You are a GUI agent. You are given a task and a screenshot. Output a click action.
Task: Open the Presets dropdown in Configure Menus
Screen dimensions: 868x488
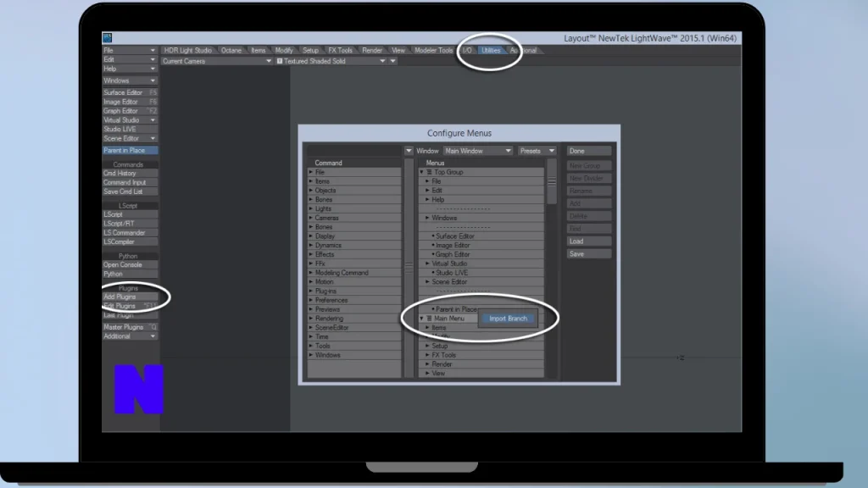[536, 151]
